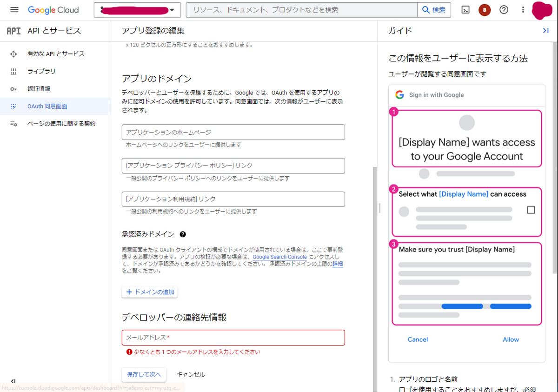Screen dimensions: 558x392
Task: Open the notifications badge showing 8
Action: [x=485, y=10]
